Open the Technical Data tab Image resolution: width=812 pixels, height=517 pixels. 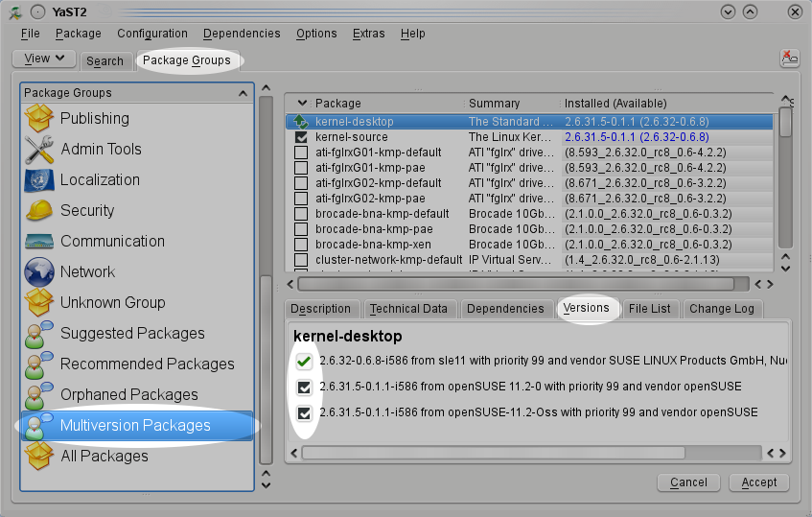pos(408,309)
